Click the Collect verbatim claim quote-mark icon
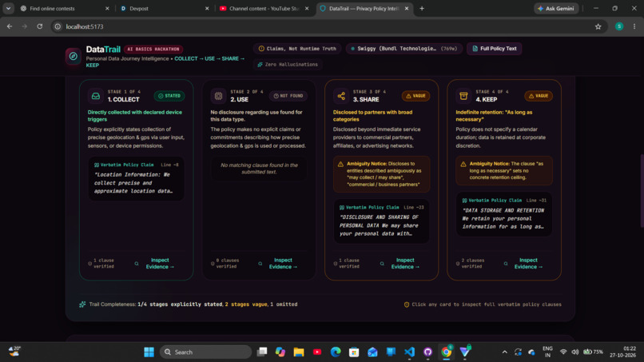The height and width of the screenshot is (362, 644). [x=96, y=165]
